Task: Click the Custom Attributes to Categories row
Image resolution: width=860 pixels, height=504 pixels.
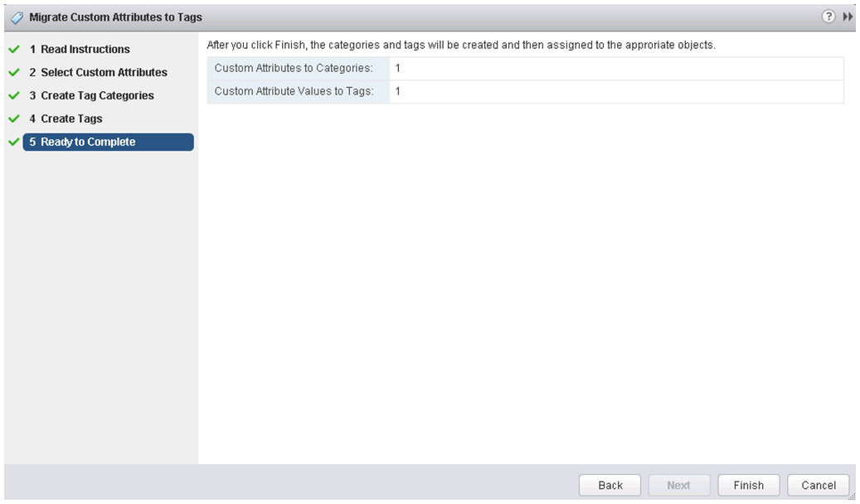Action: click(x=526, y=69)
